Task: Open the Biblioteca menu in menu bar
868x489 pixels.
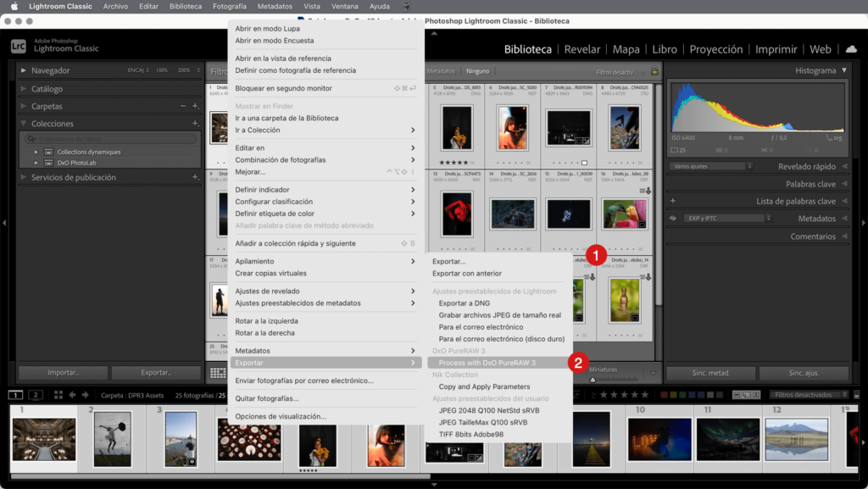Action: coord(186,7)
